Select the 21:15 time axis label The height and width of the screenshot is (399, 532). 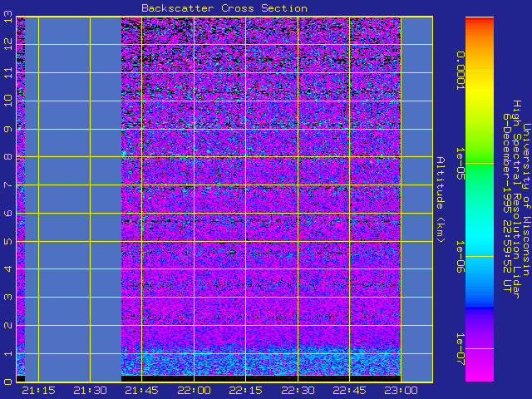[x=38, y=391]
